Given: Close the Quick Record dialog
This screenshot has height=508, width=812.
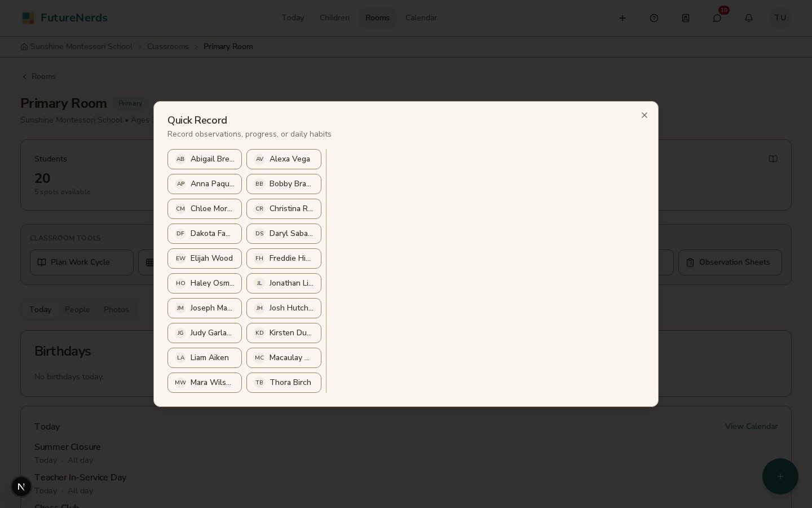Looking at the screenshot, I should point(645,115).
